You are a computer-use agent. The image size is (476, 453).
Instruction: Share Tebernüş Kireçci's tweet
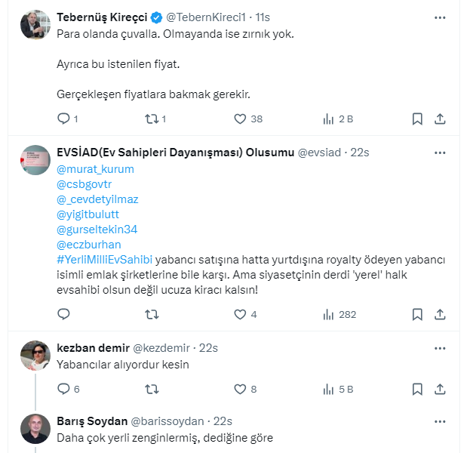coord(441,119)
